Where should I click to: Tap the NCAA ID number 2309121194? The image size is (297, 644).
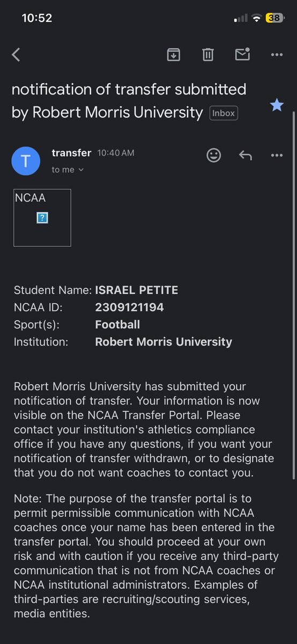129,308
